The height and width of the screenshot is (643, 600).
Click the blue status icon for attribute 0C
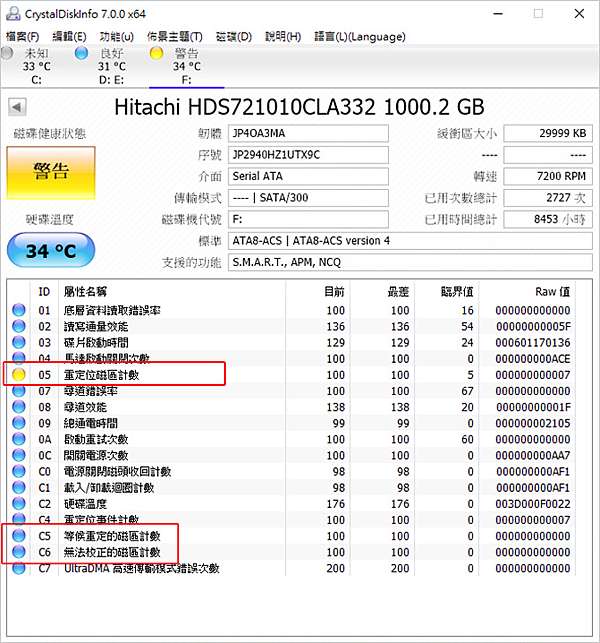coord(18,455)
